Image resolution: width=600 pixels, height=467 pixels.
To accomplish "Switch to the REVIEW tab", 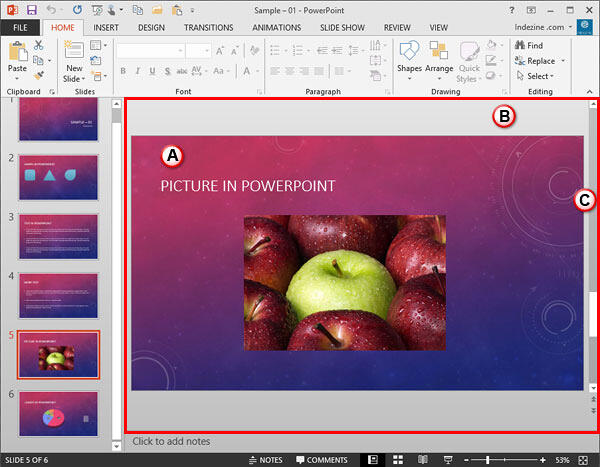I will click(397, 28).
